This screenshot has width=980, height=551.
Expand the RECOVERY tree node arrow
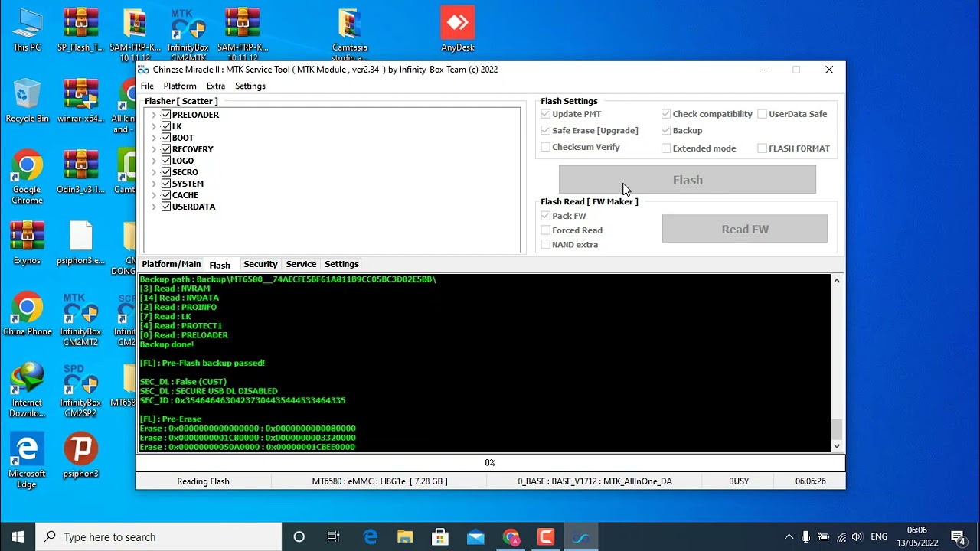click(x=154, y=149)
